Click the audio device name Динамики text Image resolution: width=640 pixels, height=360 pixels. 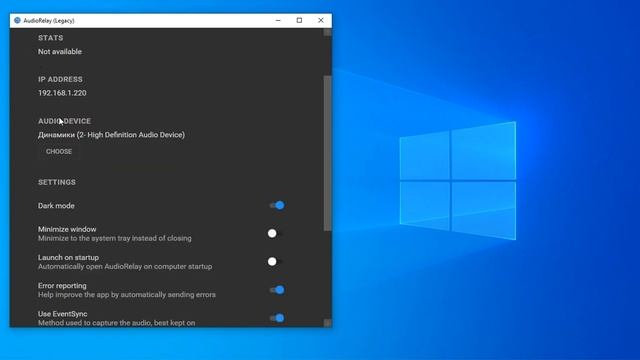111,135
